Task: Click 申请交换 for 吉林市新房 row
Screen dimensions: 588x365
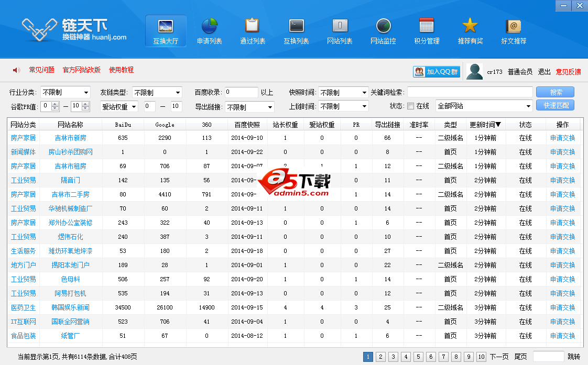Action: (x=562, y=138)
